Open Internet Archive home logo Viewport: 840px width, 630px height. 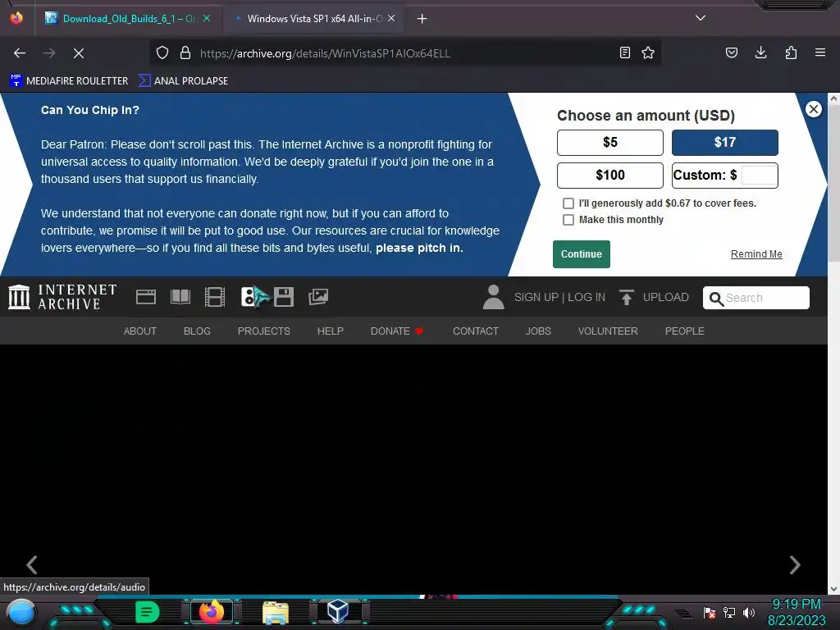(62, 297)
